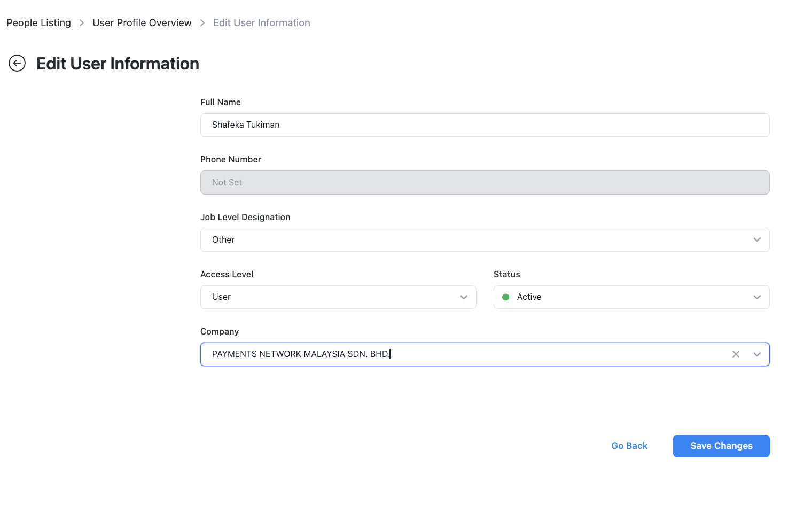Click breadcrumb separator after User Profile Overview
The image size is (812, 512).
click(202, 23)
